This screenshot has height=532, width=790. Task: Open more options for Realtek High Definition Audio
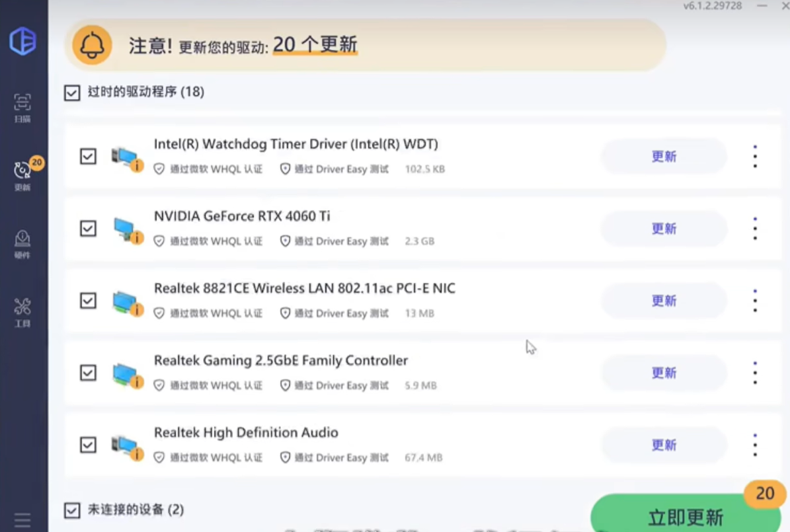pos(755,445)
